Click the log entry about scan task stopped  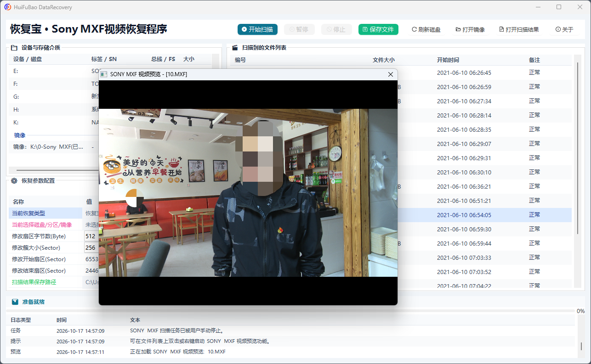point(290,330)
